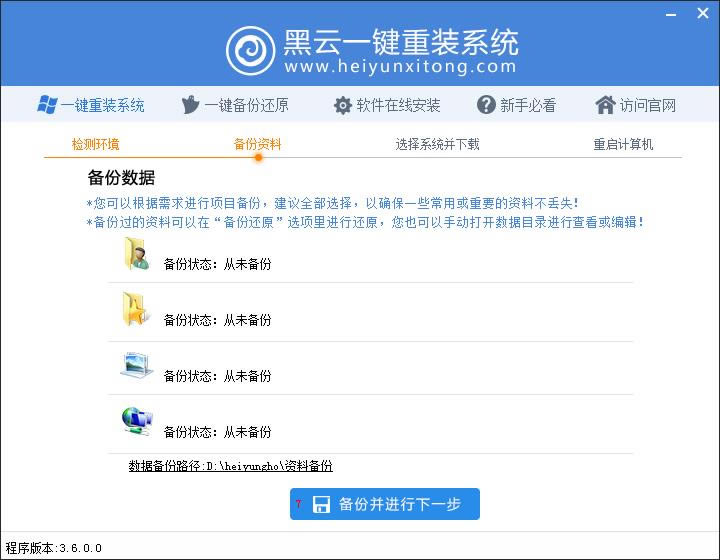Open the 一键备份还原 menu

click(x=235, y=105)
